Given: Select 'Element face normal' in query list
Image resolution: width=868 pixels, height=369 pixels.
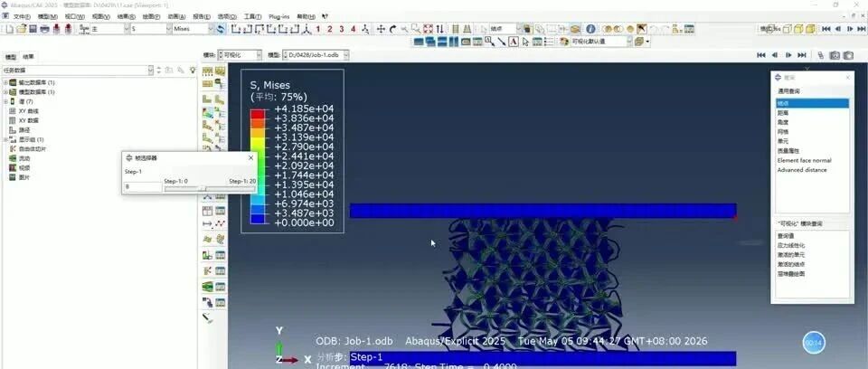Looking at the screenshot, I should (805, 160).
